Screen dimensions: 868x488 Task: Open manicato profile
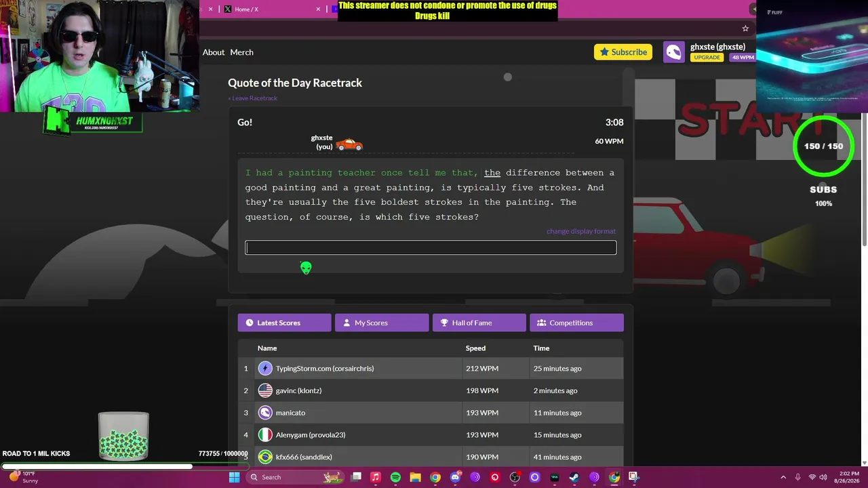click(x=290, y=413)
